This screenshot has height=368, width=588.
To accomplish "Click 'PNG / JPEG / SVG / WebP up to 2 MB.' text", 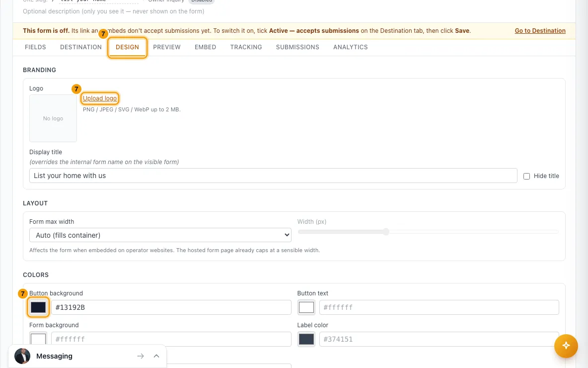I will (x=132, y=109).
